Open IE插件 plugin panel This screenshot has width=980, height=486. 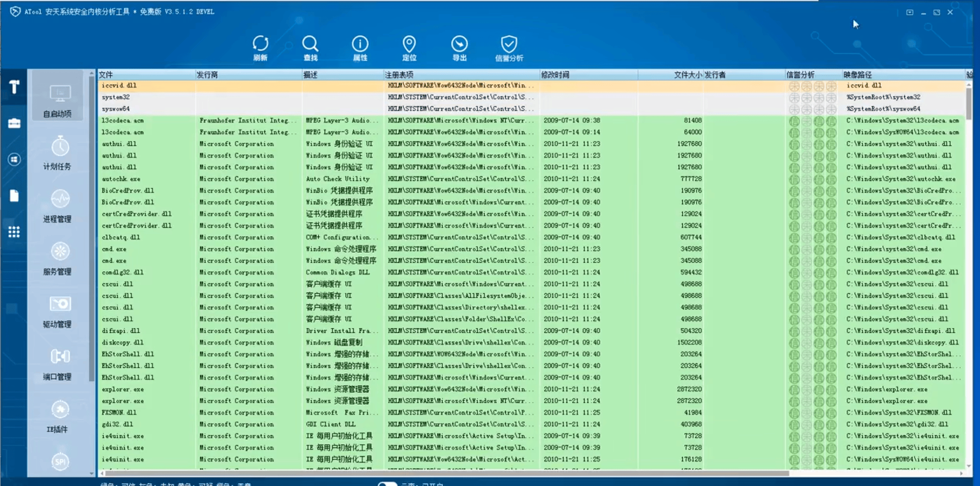[58, 416]
